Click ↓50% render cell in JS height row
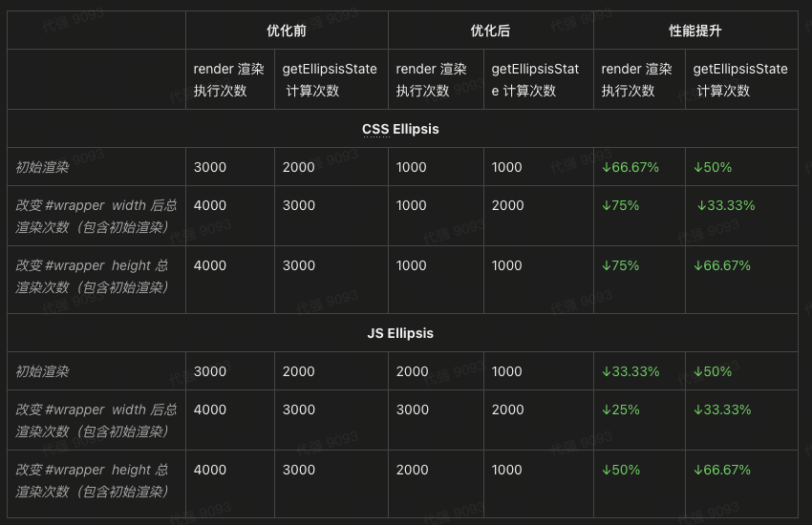The image size is (812, 525). tap(620, 470)
